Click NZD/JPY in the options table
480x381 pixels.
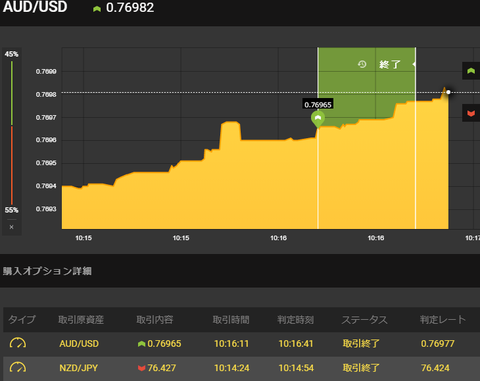tap(79, 368)
